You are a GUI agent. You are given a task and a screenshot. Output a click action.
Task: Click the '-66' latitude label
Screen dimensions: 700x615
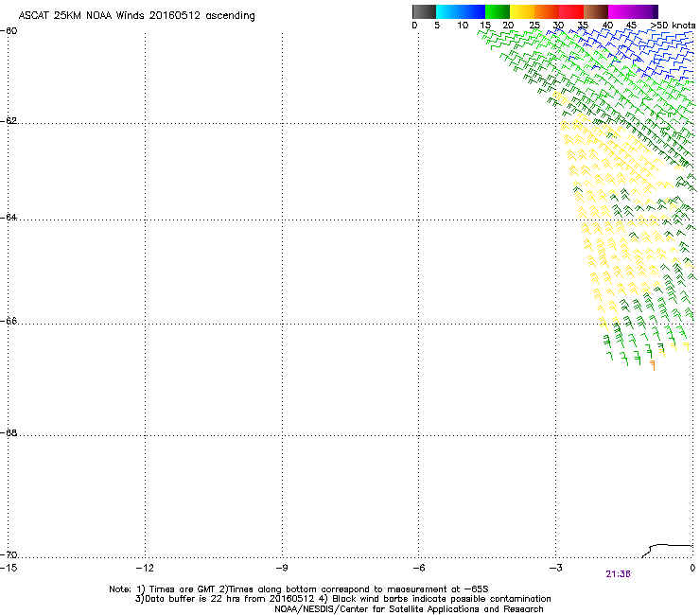coord(9,321)
